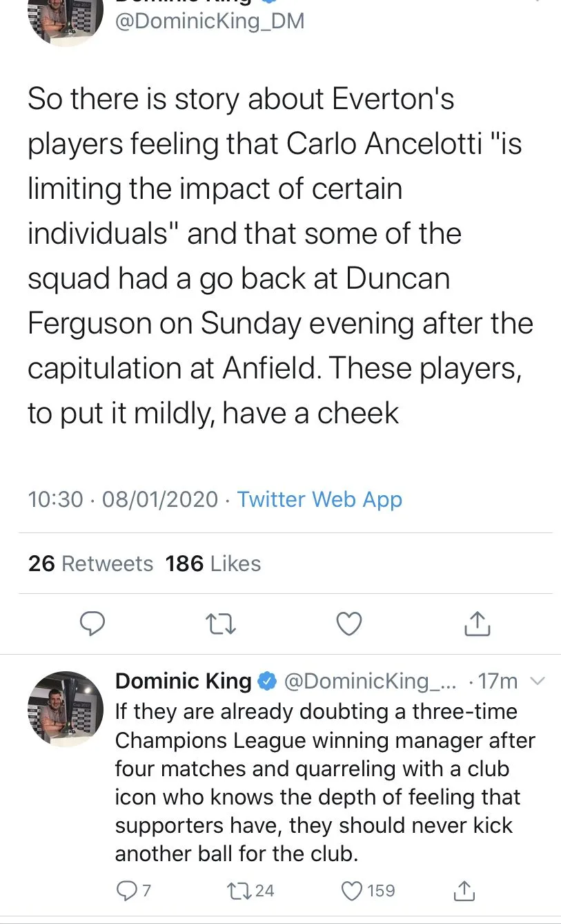Open the @DominicKing_DM handle at top
Image resolution: width=561 pixels, height=924 pixels.
pos(209,21)
